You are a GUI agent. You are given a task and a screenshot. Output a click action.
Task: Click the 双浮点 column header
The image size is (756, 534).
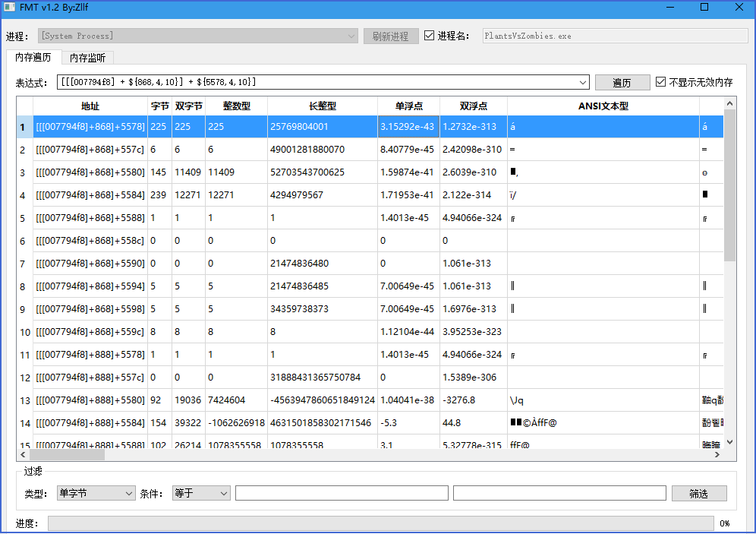[x=474, y=106]
